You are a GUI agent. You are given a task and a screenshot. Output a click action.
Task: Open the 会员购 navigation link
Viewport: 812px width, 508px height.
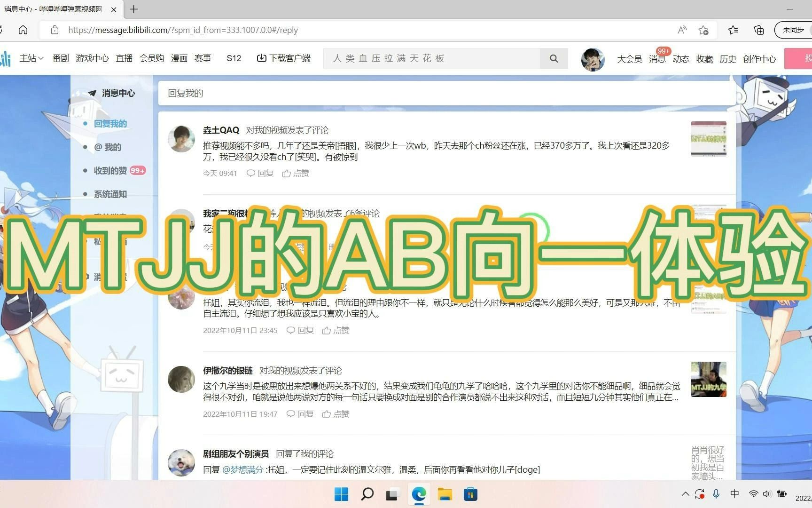152,58
